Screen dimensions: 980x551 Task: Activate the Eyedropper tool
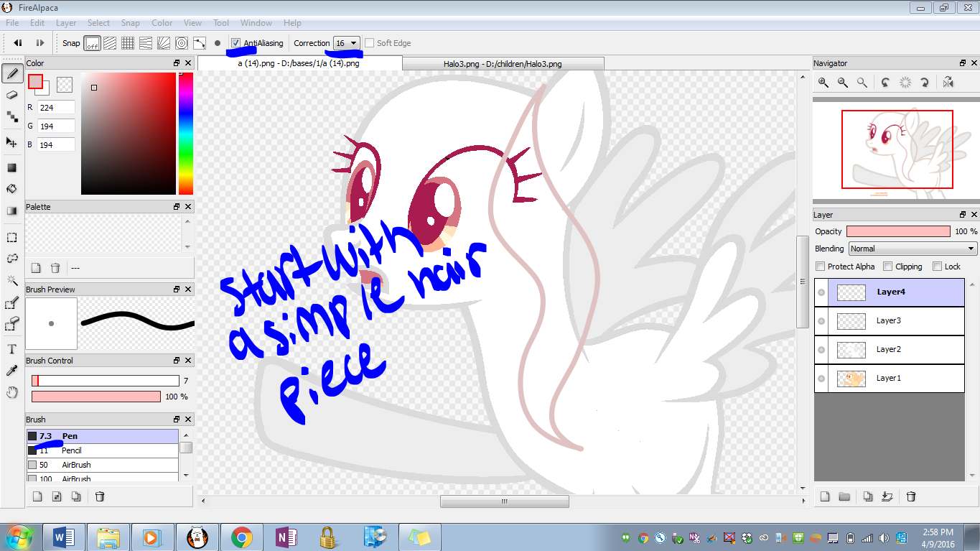click(12, 371)
